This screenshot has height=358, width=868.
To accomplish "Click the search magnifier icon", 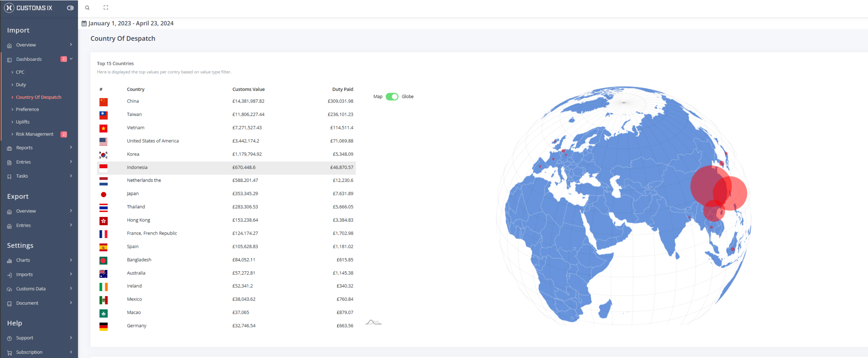I will pos(87,8).
